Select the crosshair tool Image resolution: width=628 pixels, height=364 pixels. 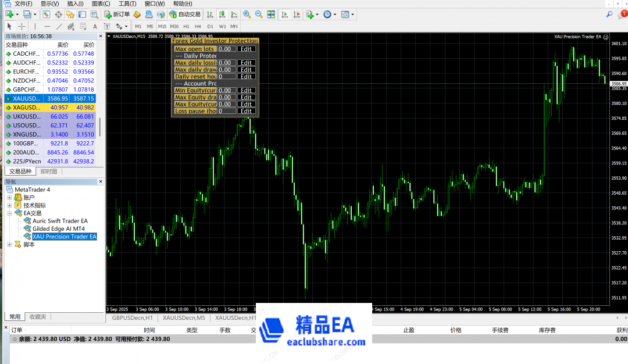[22, 26]
